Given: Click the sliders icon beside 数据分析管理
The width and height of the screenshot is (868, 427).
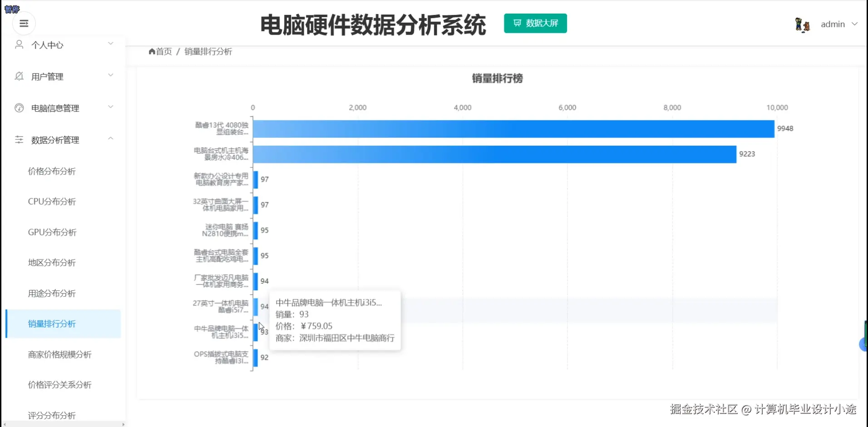Looking at the screenshot, I should coord(19,139).
